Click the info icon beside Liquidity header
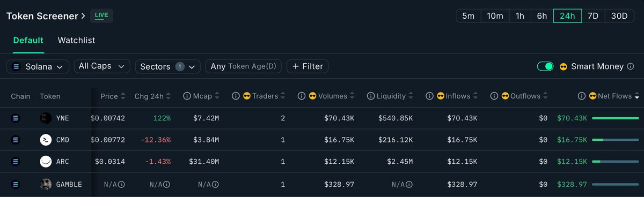Image resolution: width=644 pixels, height=197 pixels. pyautogui.click(x=370, y=96)
